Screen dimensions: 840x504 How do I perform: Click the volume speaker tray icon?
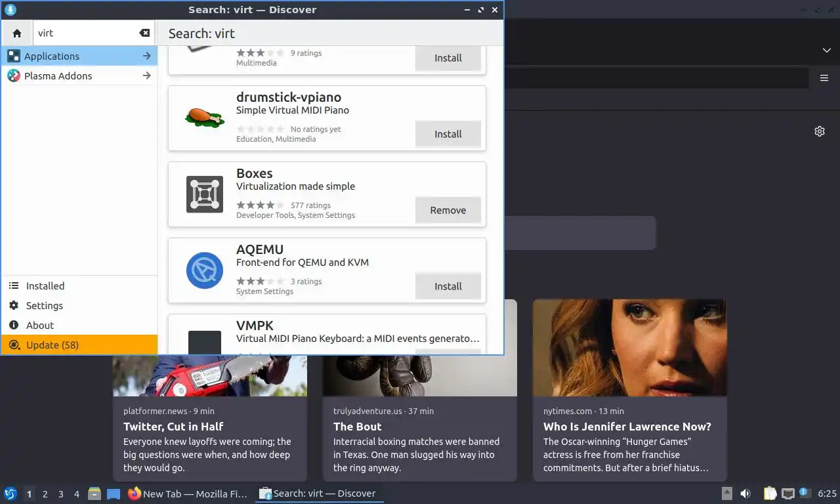pos(745,493)
